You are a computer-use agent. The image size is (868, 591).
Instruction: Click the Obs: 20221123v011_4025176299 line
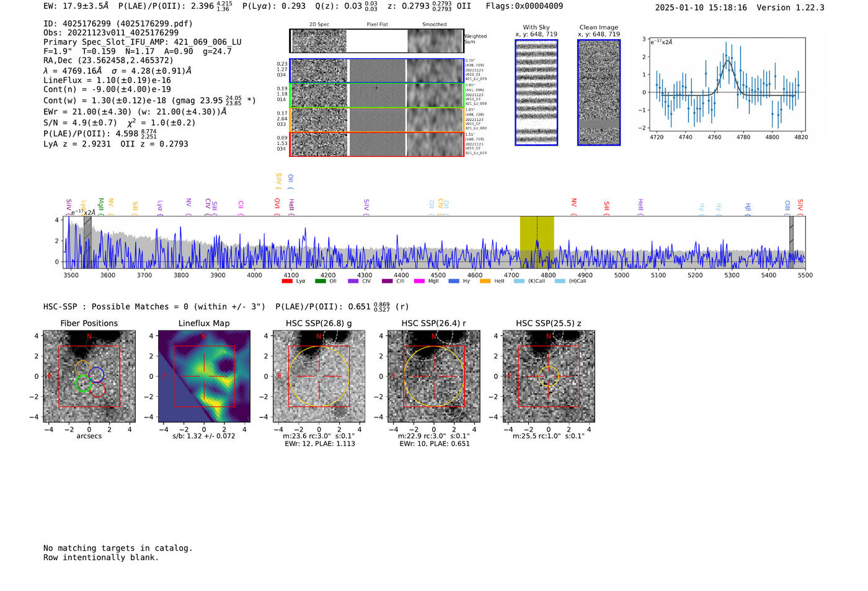click(111, 33)
